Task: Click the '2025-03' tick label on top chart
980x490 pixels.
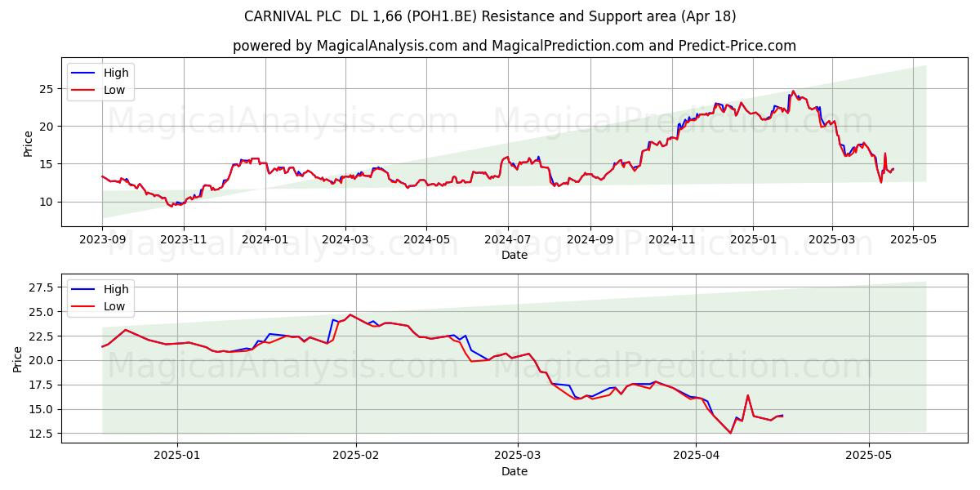Action: pyautogui.click(x=832, y=240)
